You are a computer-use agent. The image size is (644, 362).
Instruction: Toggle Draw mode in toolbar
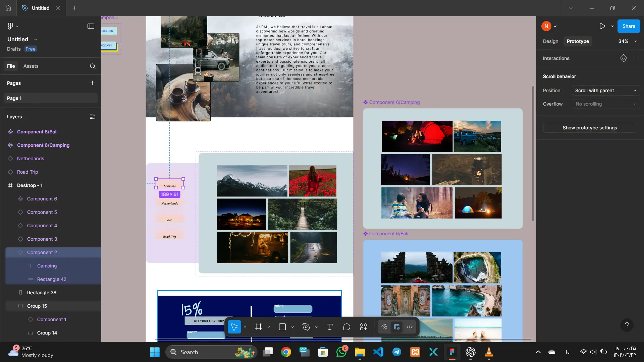point(384,327)
